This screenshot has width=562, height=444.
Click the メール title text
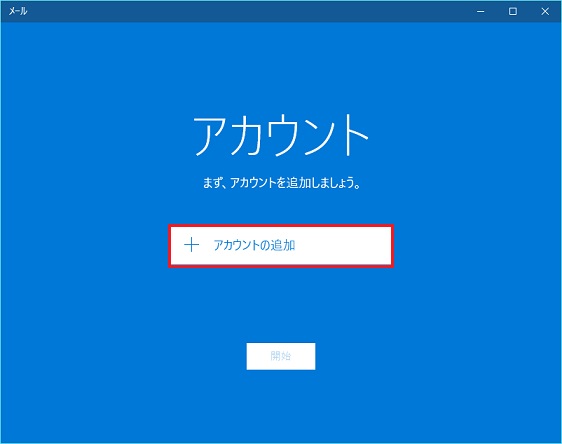[18, 11]
